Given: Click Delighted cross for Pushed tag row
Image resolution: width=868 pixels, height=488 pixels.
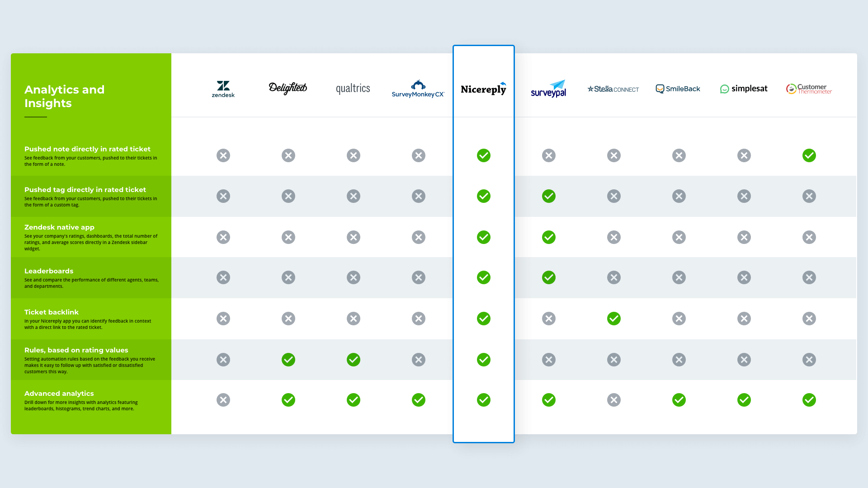Looking at the screenshot, I should (x=288, y=196).
